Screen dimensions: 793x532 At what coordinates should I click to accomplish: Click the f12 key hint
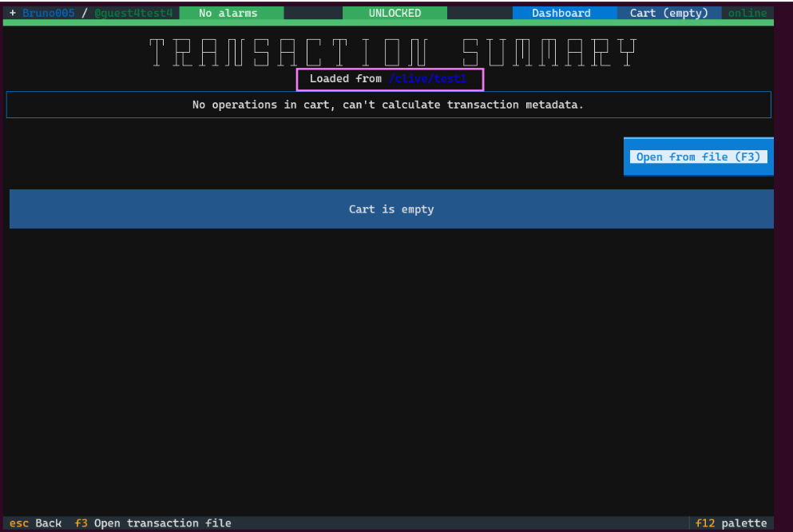coord(705,523)
